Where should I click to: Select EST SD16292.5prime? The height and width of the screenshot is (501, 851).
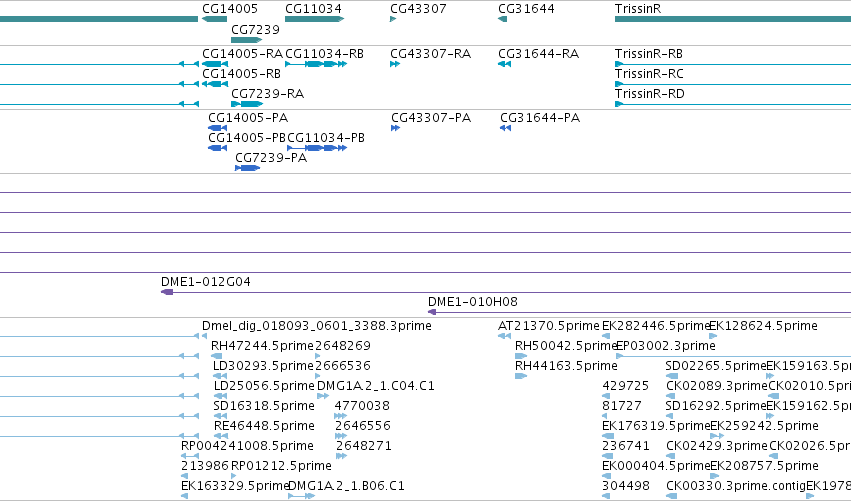click(715, 406)
